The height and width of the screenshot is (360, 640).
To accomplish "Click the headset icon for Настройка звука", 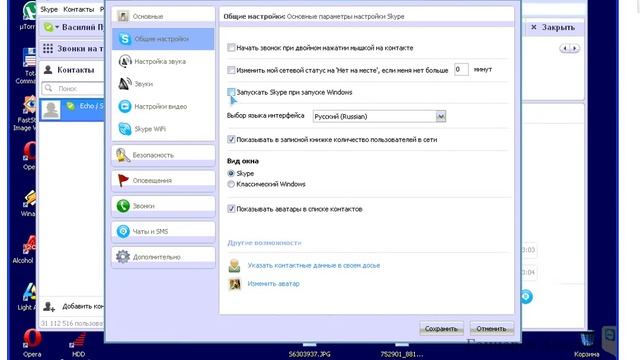I will point(124,61).
